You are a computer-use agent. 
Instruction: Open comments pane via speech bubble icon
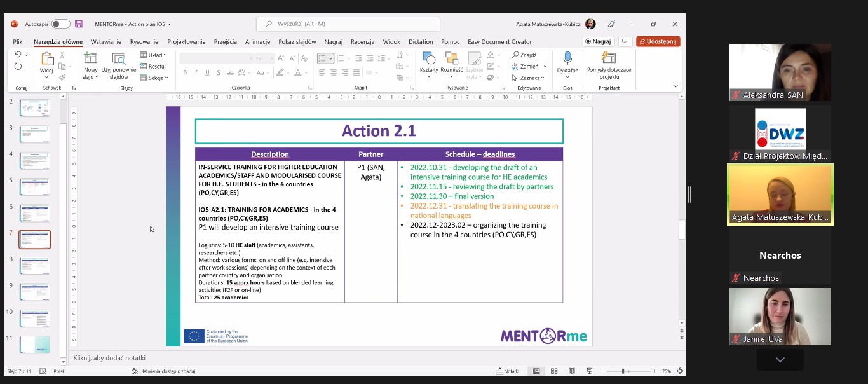pyautogui.click(x=625, y=41)
